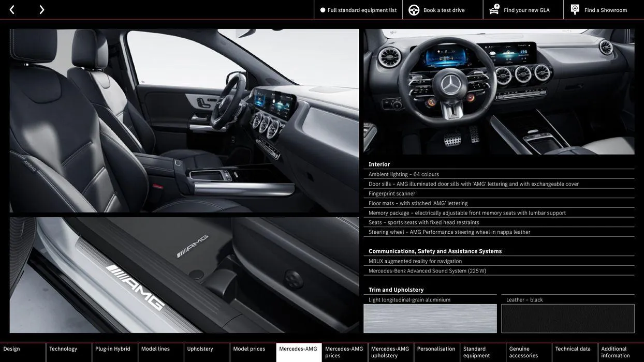
Task: Open the Model lines tab
Action: click(161, 353)
